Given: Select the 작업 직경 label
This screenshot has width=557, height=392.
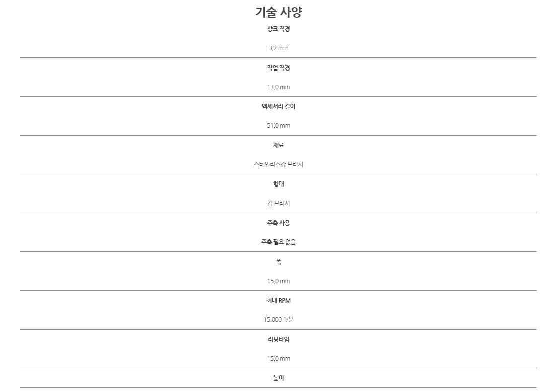Looking at the screenshot, I should point(278,68).
